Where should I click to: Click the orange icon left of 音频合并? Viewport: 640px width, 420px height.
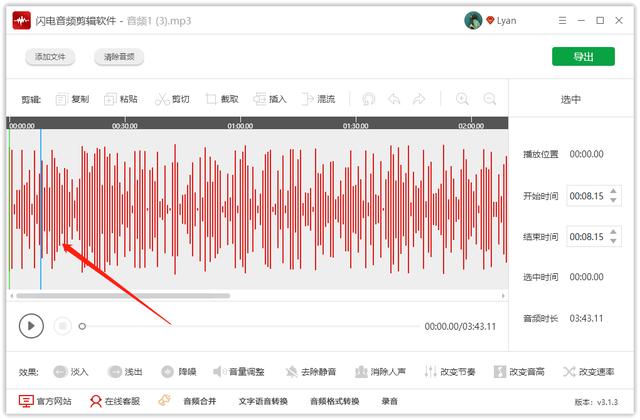(x=164, y=400)
